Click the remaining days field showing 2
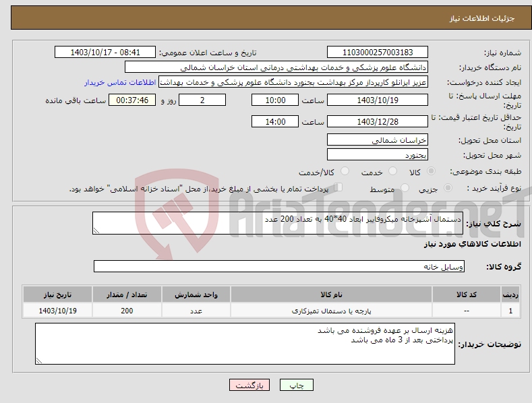Viewport: 532px width, 403px height. click(x=202, y=100)
